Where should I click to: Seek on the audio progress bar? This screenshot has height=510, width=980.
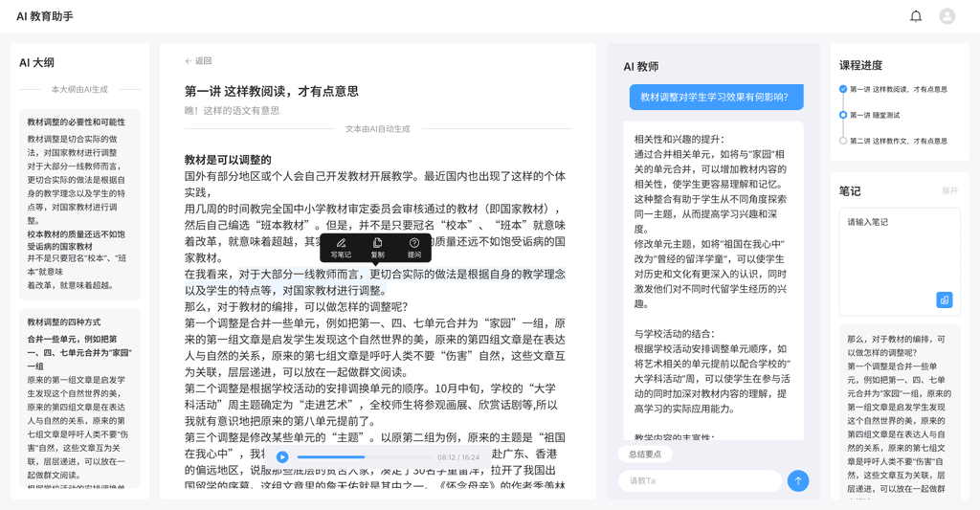365,456
